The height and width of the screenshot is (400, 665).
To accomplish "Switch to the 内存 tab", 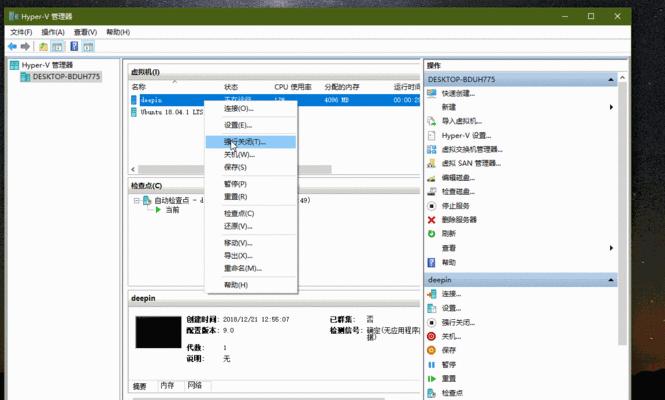I will click(168, 386).
